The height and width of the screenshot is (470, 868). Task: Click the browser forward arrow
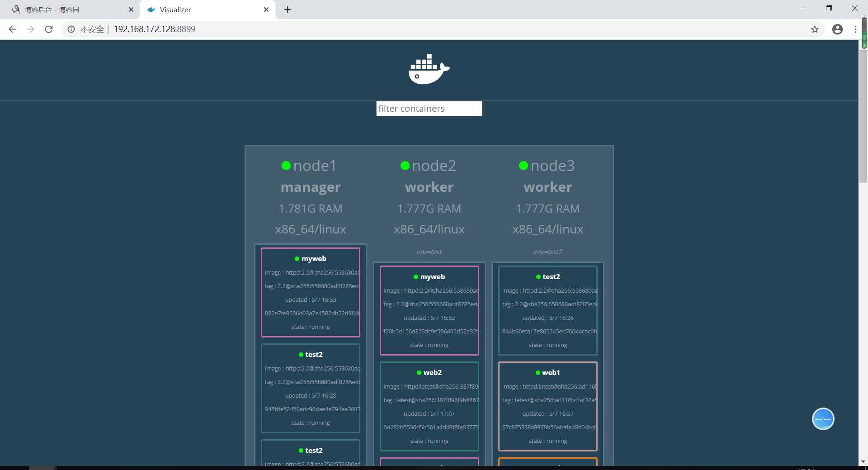(30, 29)
